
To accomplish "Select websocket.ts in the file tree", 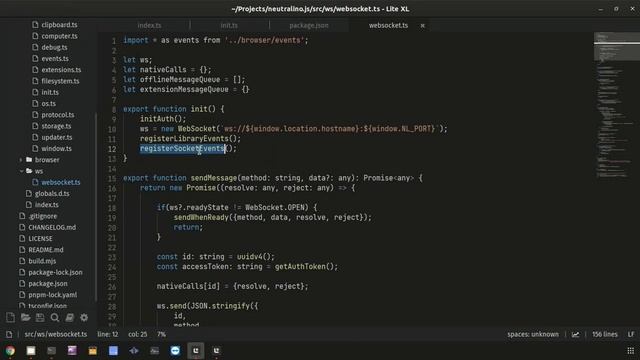I will click(60, 182).
